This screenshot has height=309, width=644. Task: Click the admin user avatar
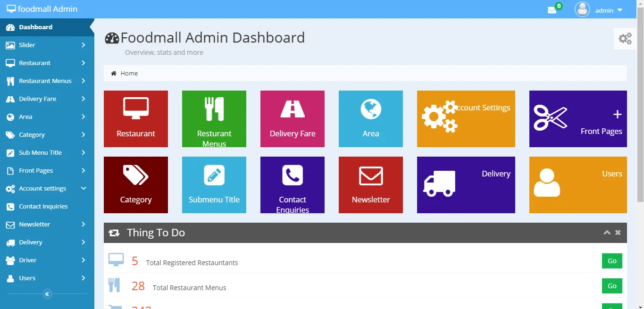(582, 9)
